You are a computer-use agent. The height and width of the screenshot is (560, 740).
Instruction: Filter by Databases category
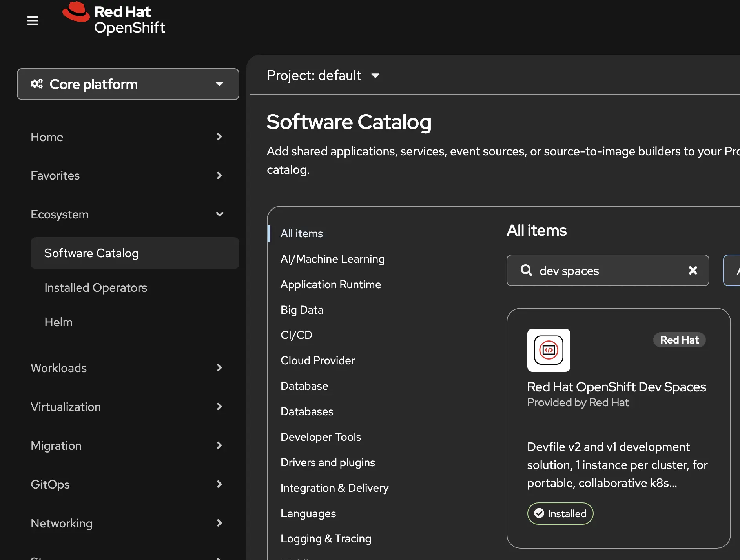(307, 411)
